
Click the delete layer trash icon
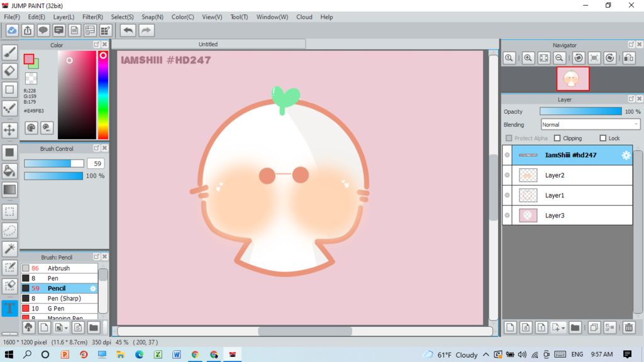pos(629,327)
